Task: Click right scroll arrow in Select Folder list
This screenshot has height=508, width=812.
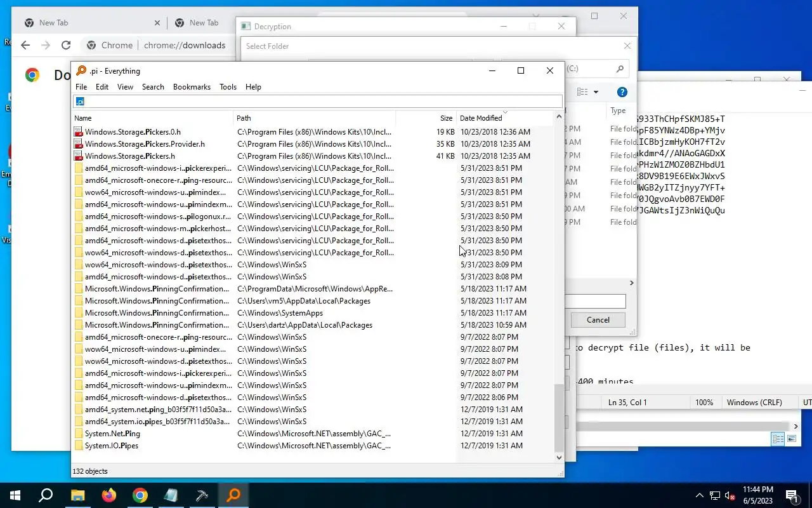Action: [631, 283]
